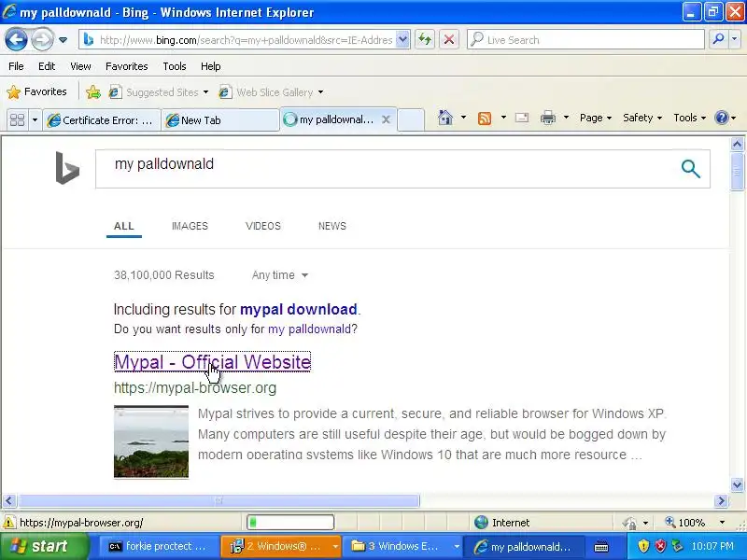Open the File menu
Viewport: 747px width, 560px height.
(16, 66)
